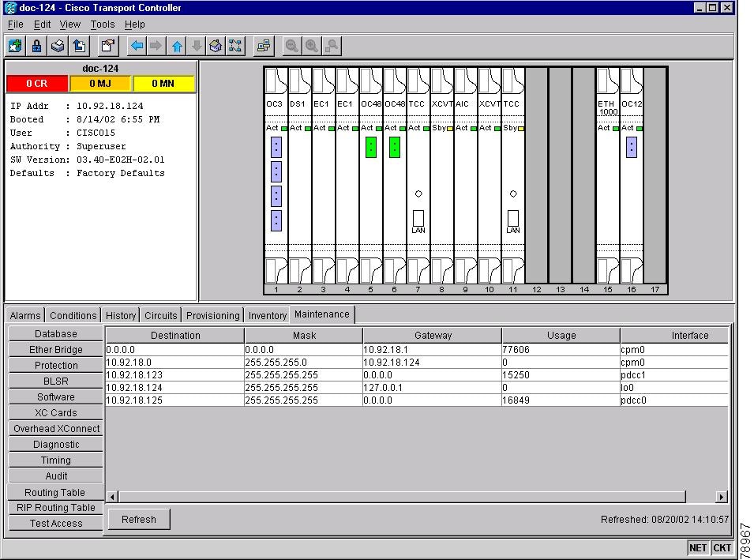The image size is (754, 560).
Task: Switch to the Provisioning tab
Action: tap(212, 316)
